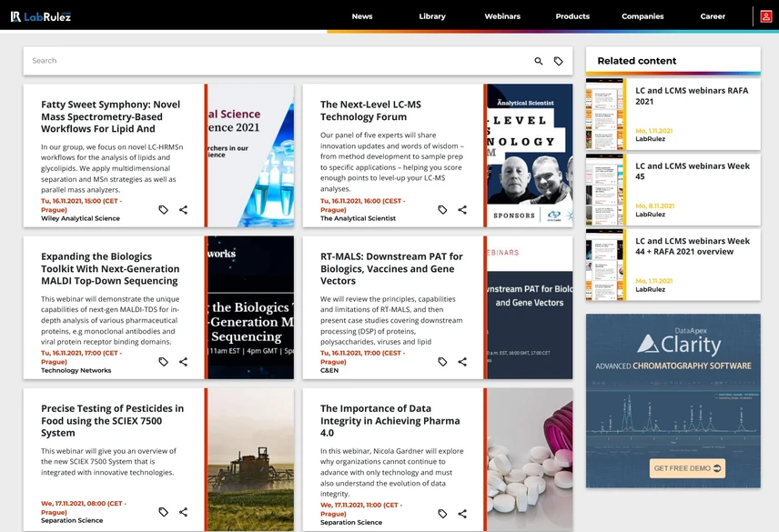Click the Related content heading
The width and height of the screenshot is (779, 532).
point(637,61)
